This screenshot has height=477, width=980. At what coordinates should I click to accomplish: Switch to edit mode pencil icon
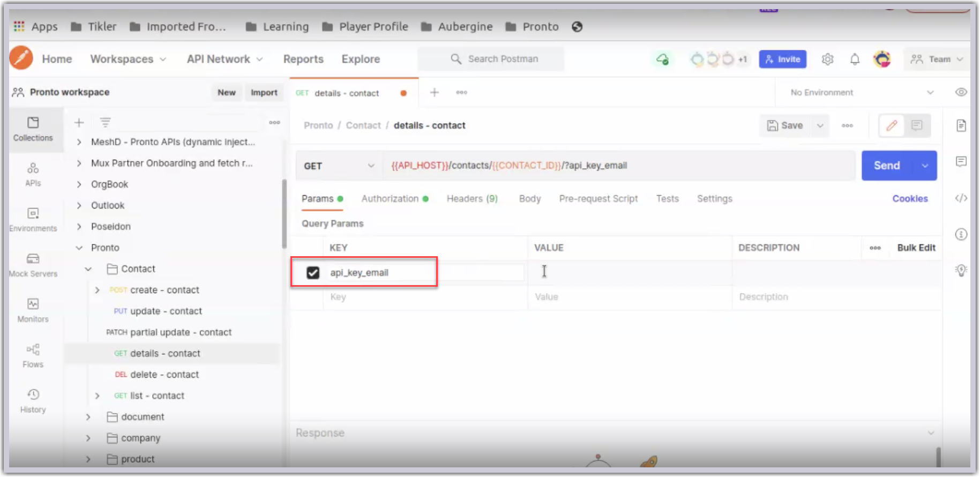(892, 125)
